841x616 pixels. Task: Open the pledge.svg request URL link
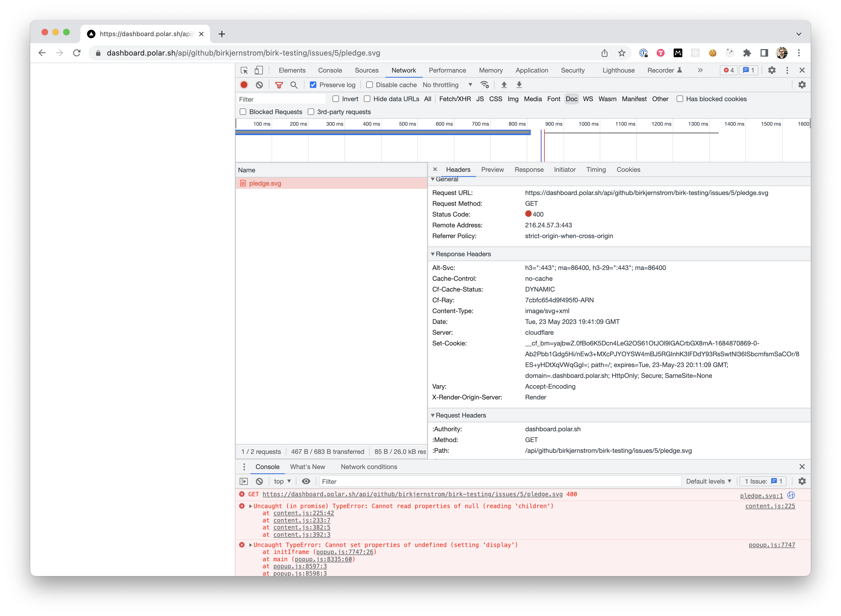412,494
